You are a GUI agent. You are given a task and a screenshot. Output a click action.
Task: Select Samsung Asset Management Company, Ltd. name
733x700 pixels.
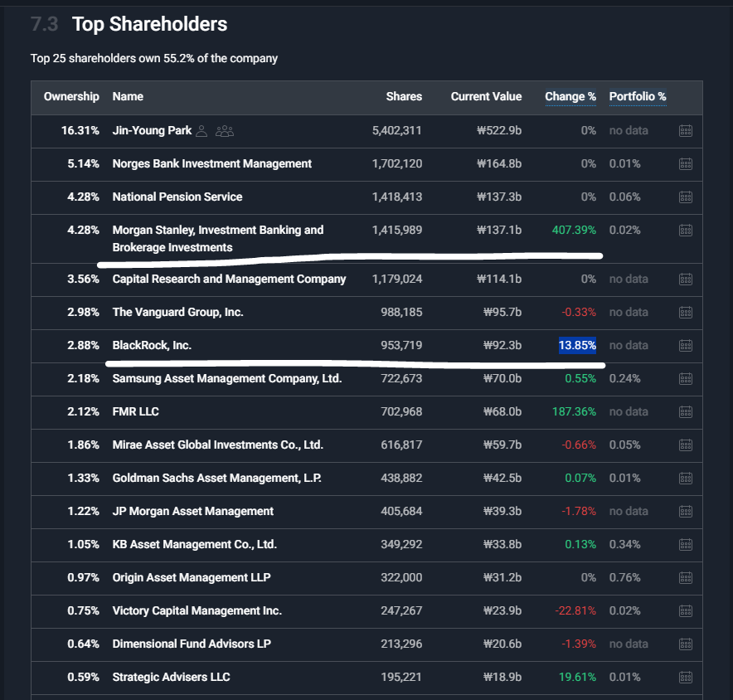(x=227, y=379)
